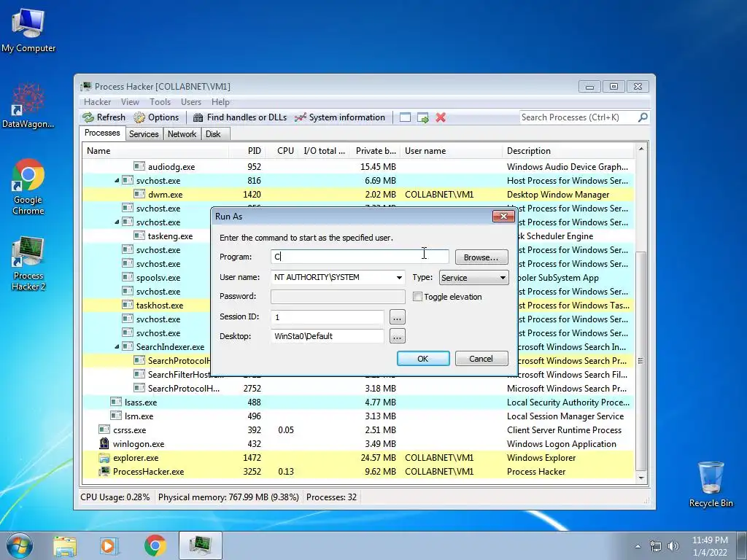Open the View menu
The height and width of the screenshot is (560, 747).
130,102
